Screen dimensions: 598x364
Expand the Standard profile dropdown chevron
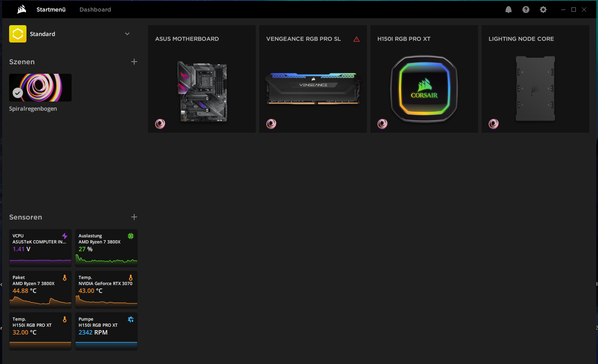(x=127, y=34)
